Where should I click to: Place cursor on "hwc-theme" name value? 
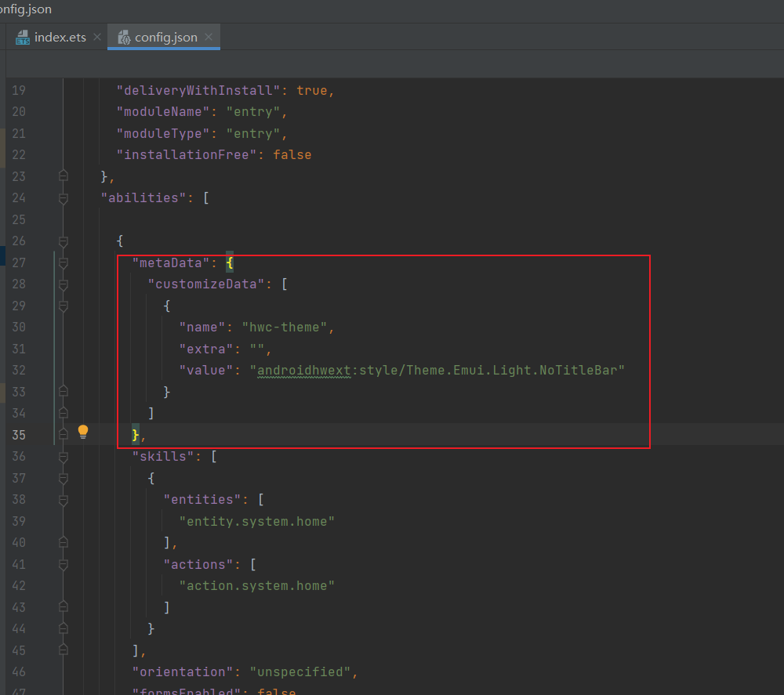pyautogui.click(x=285, y=327)
